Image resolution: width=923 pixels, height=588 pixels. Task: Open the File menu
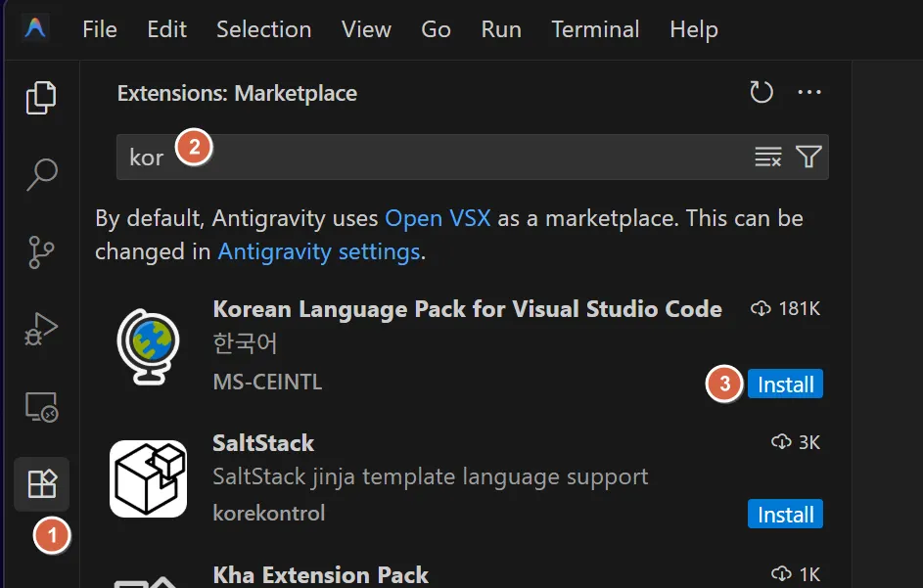tap(100, 29)
